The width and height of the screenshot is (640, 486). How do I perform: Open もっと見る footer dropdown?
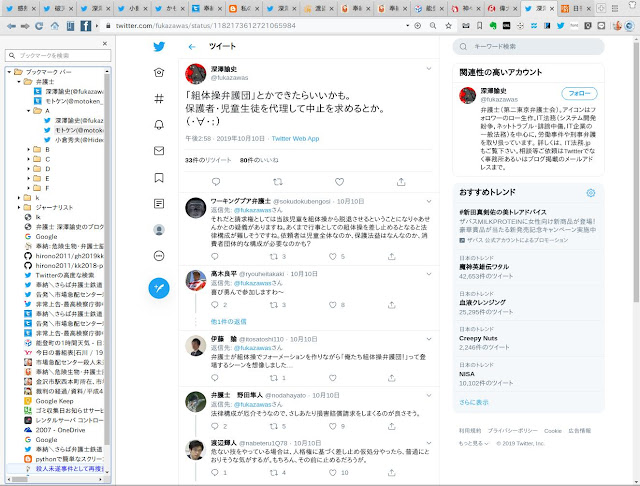coord(473,444)
